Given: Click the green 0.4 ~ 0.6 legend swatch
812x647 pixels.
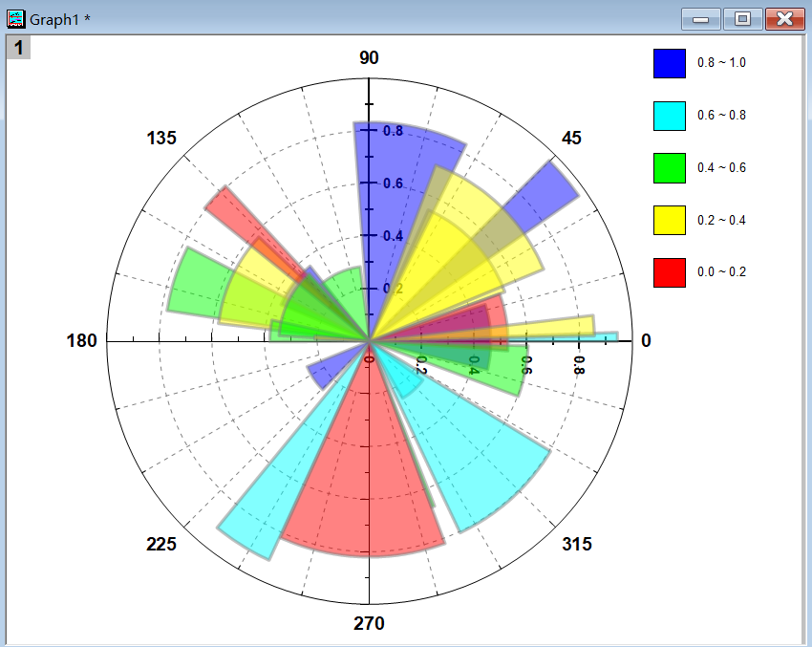Looking at the screenshot, I should point(670,168).
